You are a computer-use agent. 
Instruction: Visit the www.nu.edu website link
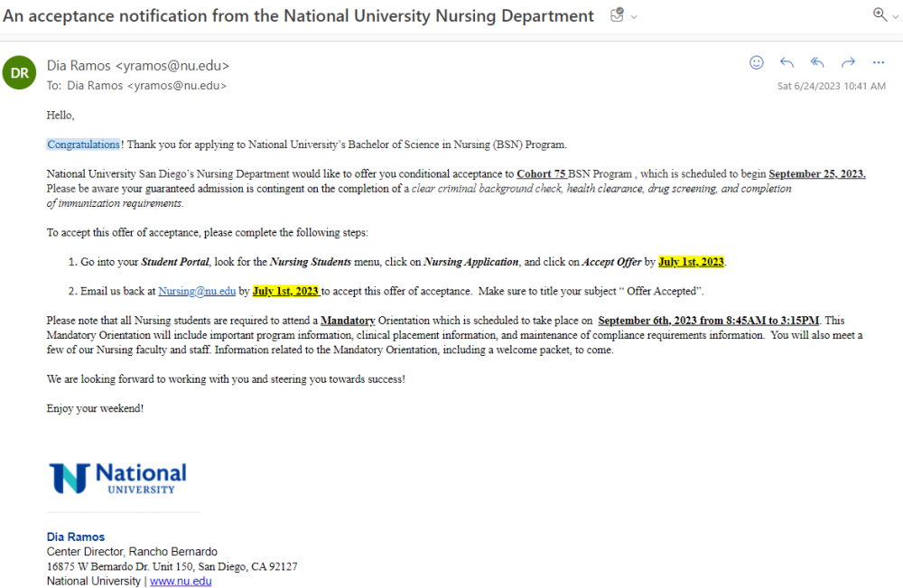(x=181, y=581)
